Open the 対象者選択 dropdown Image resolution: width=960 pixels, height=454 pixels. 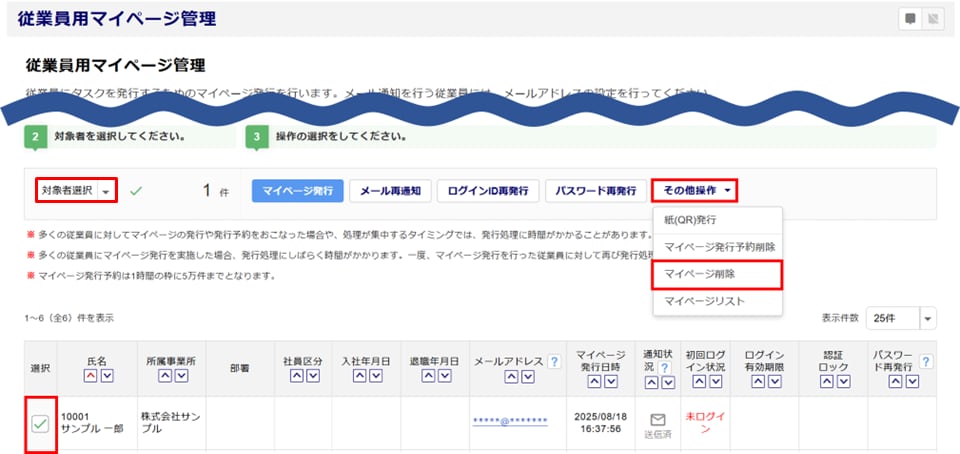click(x=107, y=190)
